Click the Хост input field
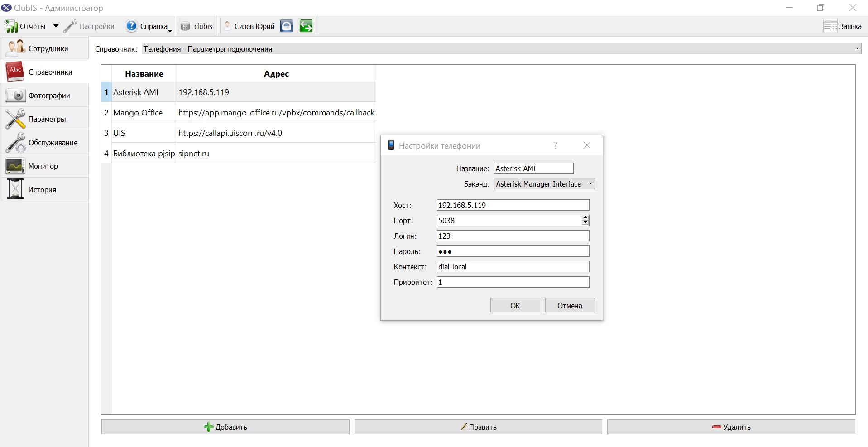The height and width of the screenshot is (447, 868). pyautogui.click(x=513, y=205)
